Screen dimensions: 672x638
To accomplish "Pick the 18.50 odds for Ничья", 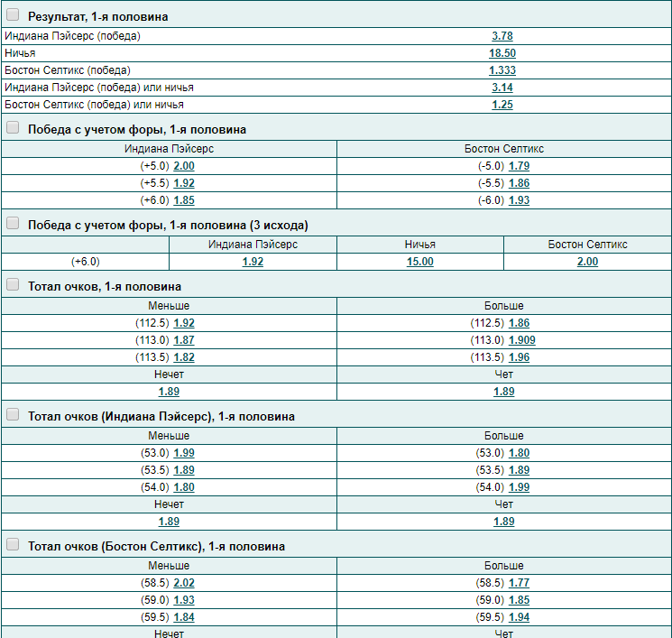I will click(x=502, y=53).
